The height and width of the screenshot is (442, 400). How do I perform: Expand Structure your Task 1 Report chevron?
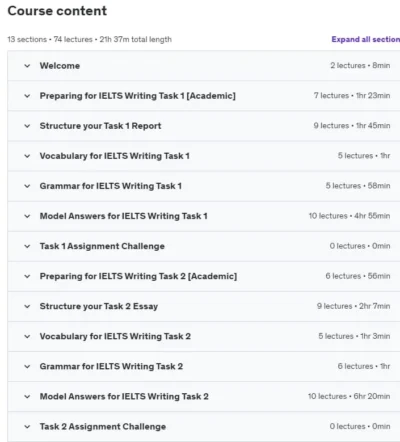click(27, 126)
